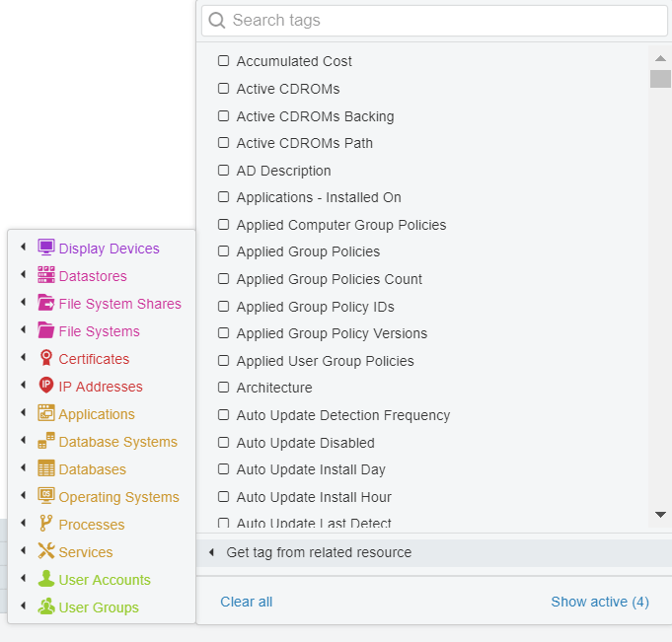Click the Datastores icon
The image size is (672, 642).
tap(45, 275)
